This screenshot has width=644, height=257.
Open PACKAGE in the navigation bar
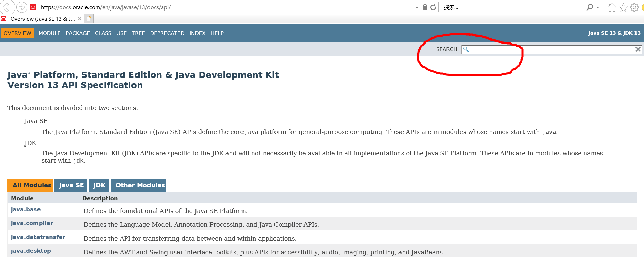(78, 33)
